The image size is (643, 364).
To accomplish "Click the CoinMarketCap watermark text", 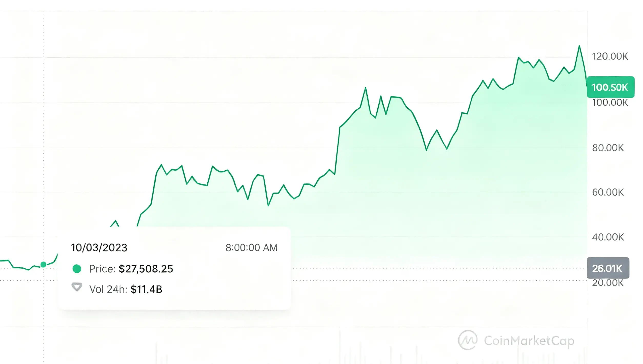I will pyautogui.click(x=529, y=341).
